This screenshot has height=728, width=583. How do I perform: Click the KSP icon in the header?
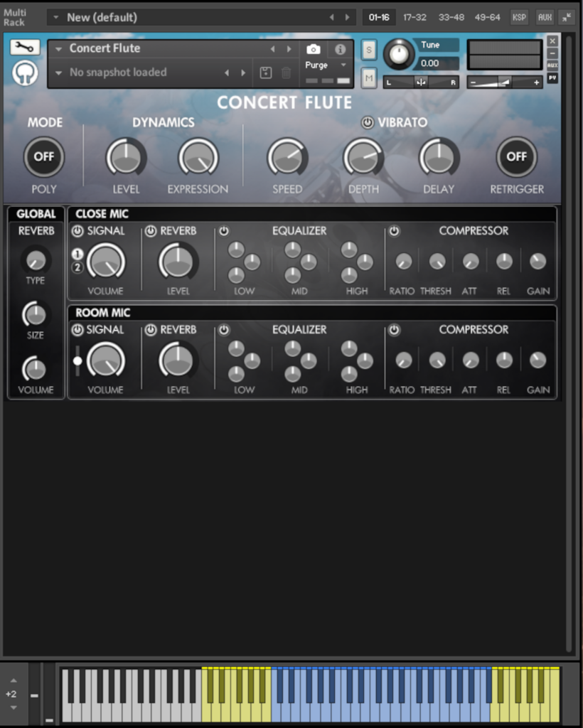519,17
